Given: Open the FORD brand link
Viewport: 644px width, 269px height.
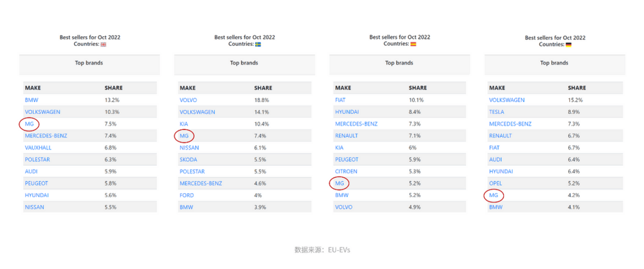Looking at the screenshot, I should click(x=187, y=196).
